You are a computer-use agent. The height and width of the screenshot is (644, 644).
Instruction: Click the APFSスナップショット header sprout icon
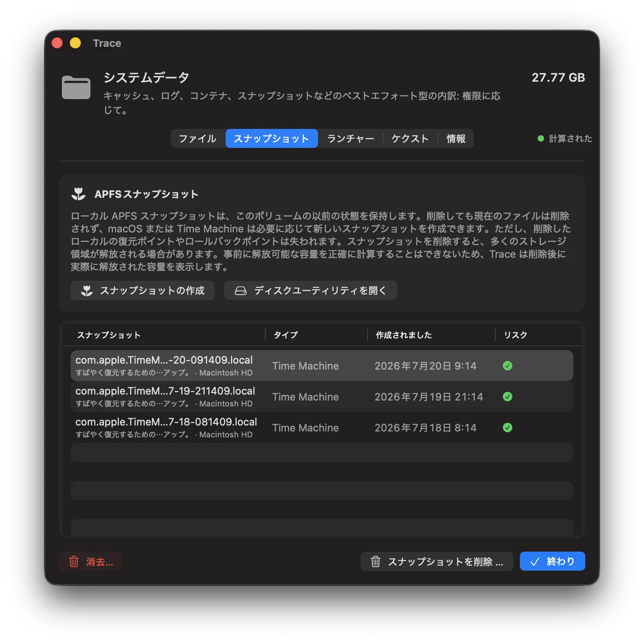(79, 194)
